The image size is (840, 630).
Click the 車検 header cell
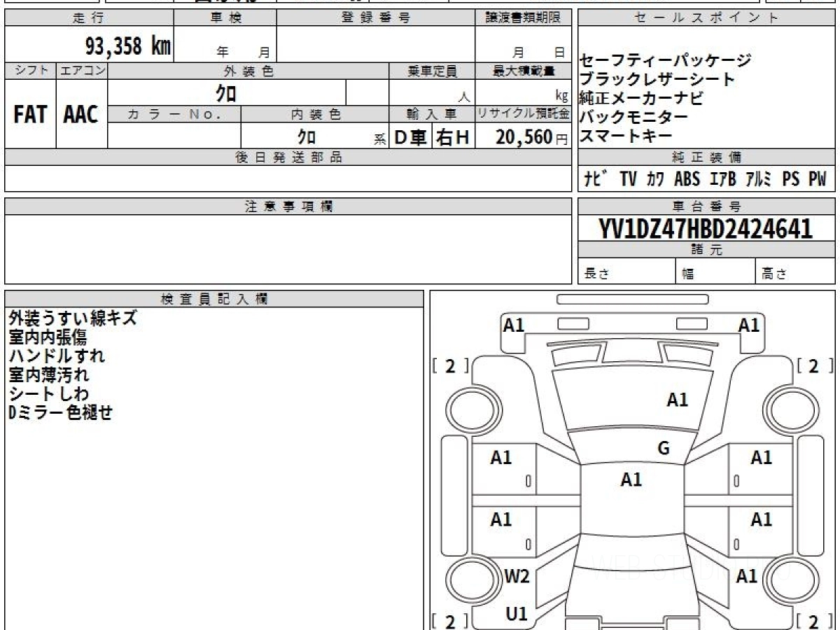(x=225, y=18)
